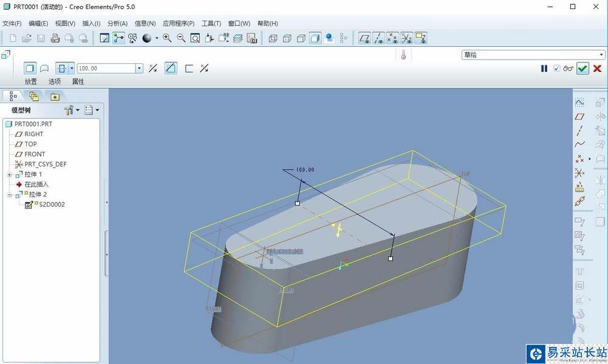This screenshot has width=608, height=364.
Task: Click the print icon in toolbar
Action: [55, 38]
